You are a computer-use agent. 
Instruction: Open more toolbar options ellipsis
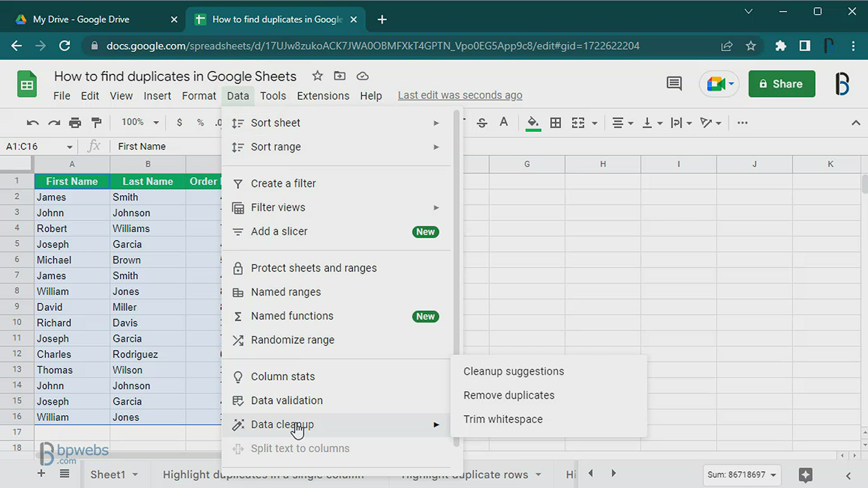tap(742, 122)
